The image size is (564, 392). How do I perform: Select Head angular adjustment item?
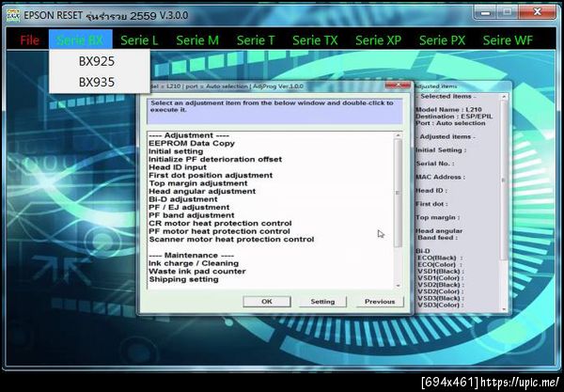(202, 192)
